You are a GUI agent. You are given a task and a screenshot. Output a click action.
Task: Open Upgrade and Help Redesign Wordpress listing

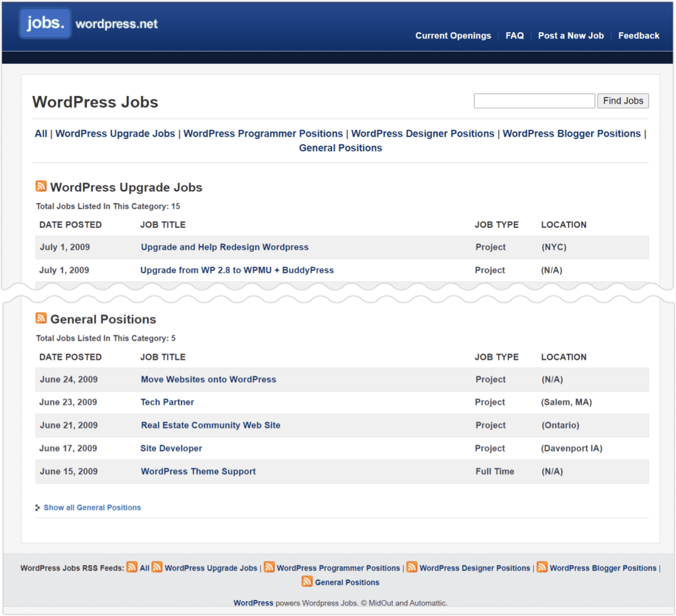click(225, 247)
